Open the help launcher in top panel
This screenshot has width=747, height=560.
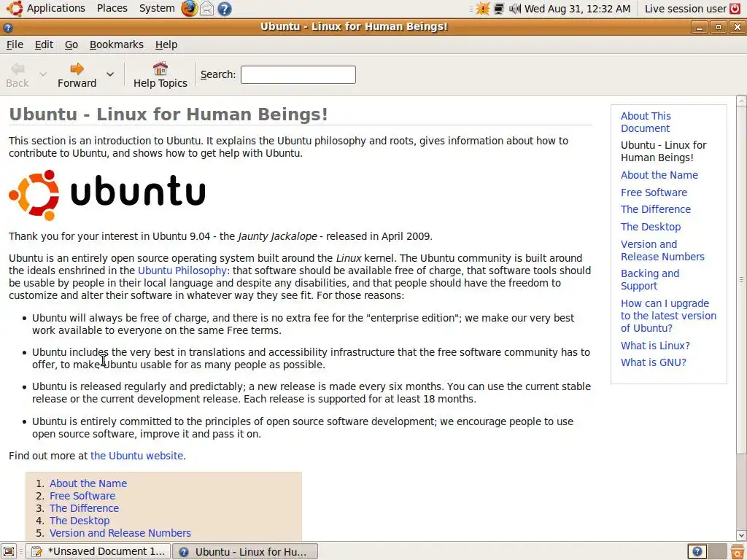[225, 9]
